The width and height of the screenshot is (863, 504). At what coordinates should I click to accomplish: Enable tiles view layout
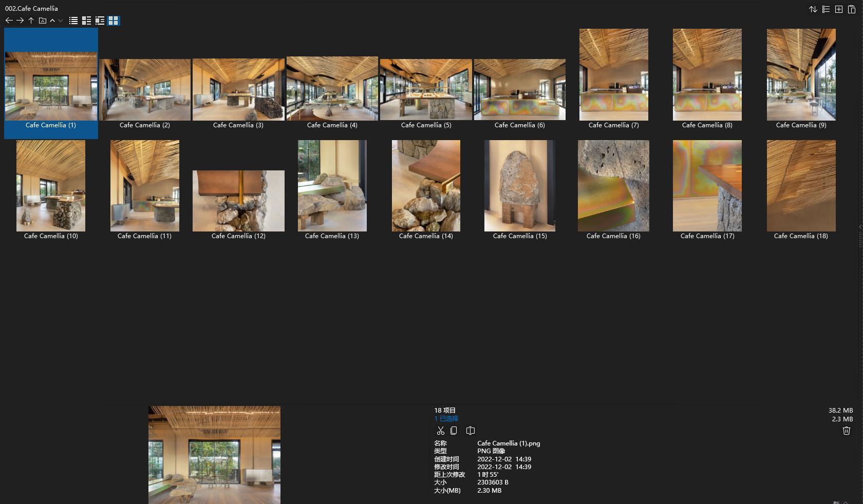pyautogui.click(x=86, y=21)
